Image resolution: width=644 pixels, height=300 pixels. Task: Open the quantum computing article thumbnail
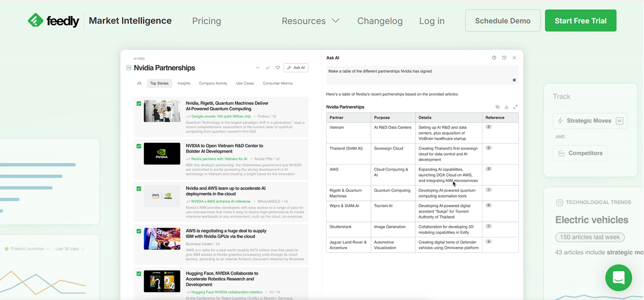click(162, 111)
